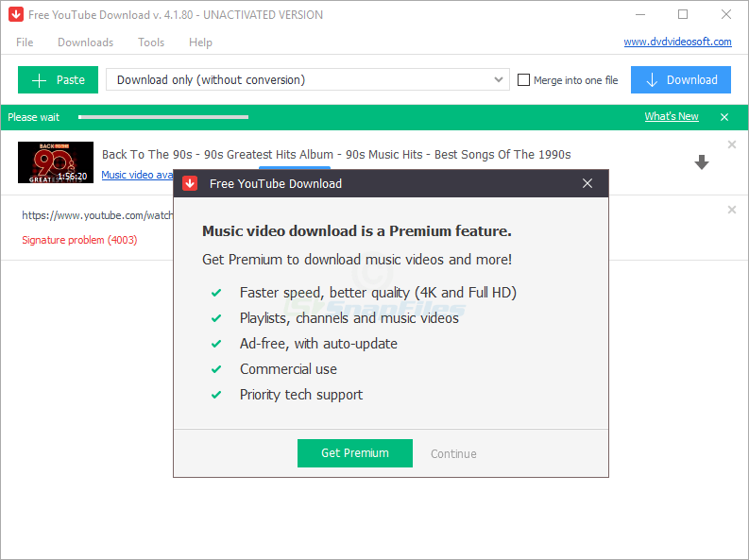
Task: Click the 90s Greatest Hits thumbnail
Action: (56, 162)
